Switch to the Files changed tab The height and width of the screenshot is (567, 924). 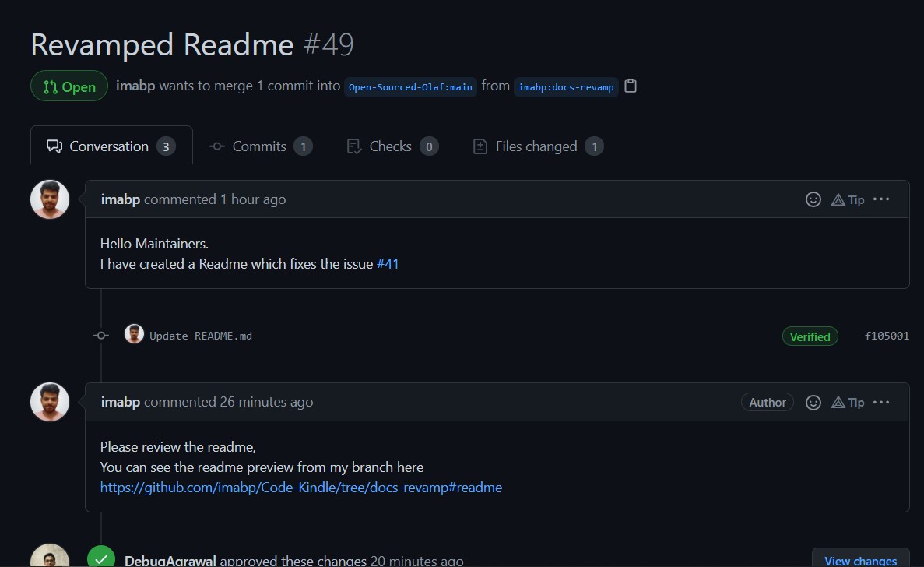coord(536,146)
